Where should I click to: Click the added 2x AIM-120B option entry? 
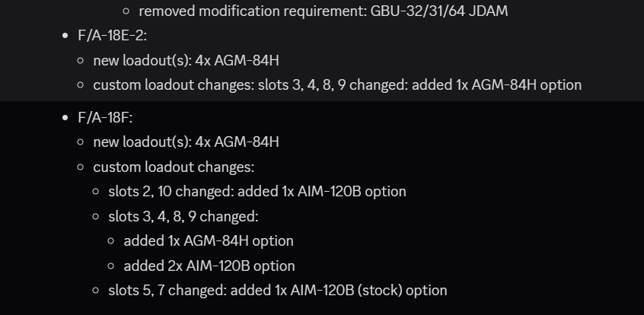coord(209,266)
